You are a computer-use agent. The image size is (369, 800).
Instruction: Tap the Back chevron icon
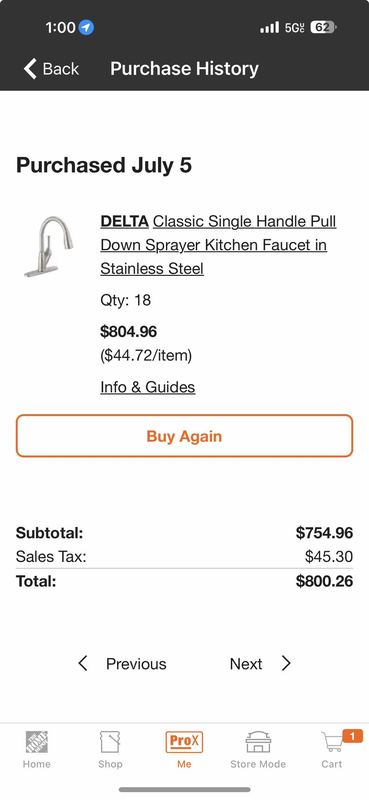(x=30, y=68)
